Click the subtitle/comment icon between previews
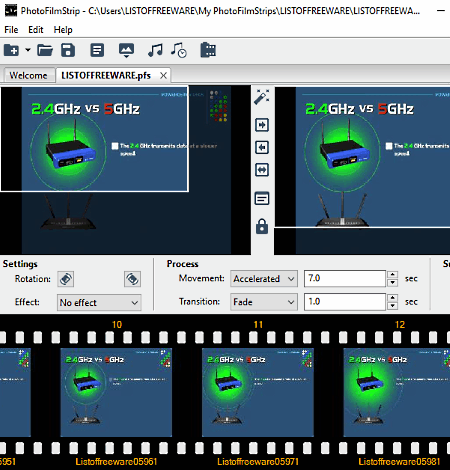The image size is (450, 470). tap(262, 199)
